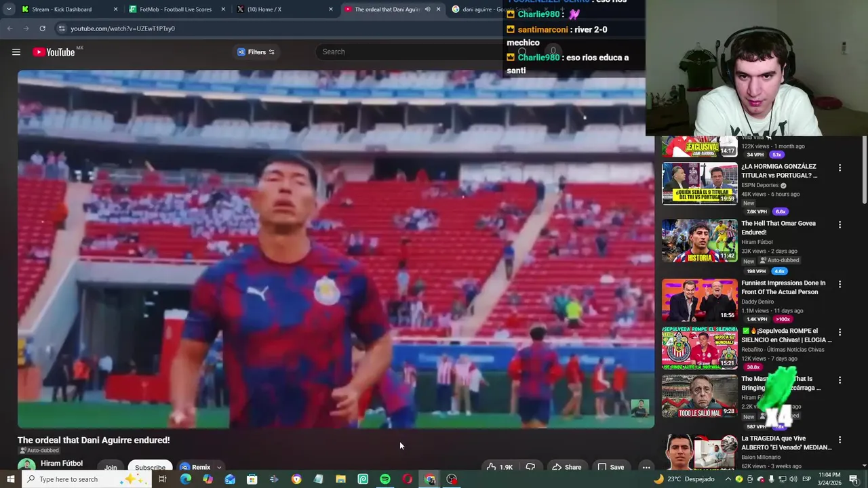
Task: Open Sepulveda ROMPE el SILENCIO video title
Action: pyautogui.click(x=787, y=335)
